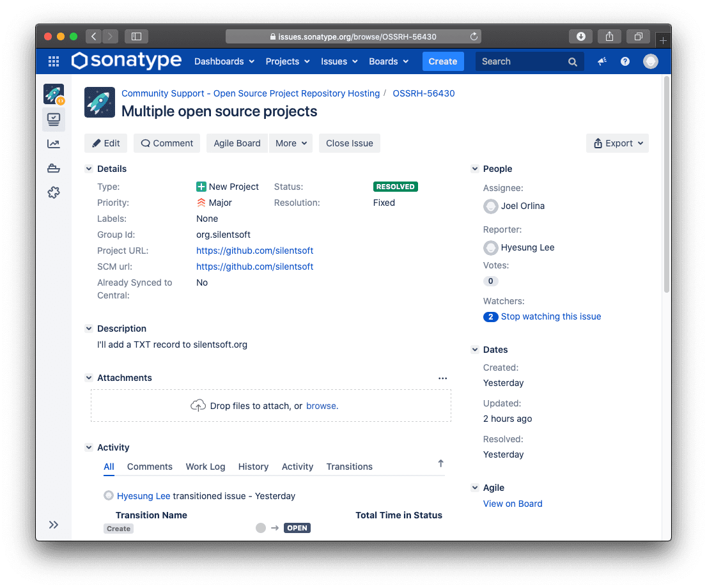Click Hyesung Lee reporter avatar
The width and height of the screenshot is (707, 588).
[490, 248]
